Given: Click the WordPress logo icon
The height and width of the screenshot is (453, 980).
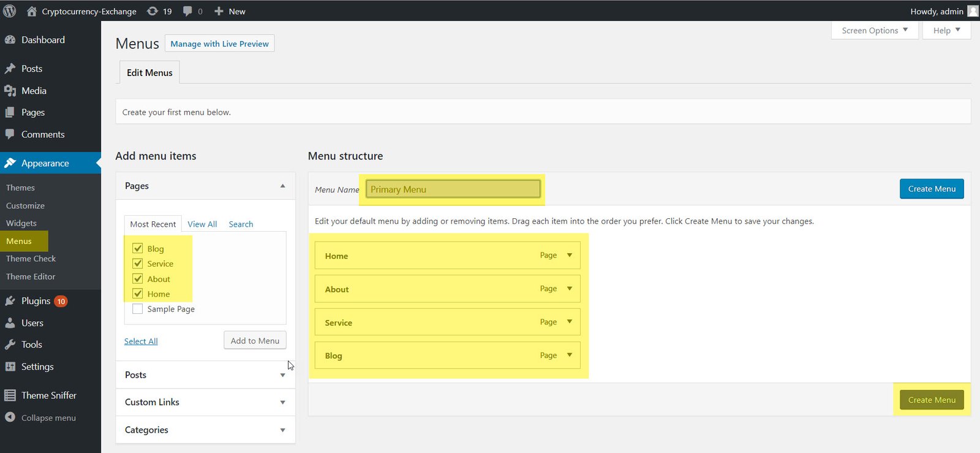Looking at the screenshot, I should (10, 11).
